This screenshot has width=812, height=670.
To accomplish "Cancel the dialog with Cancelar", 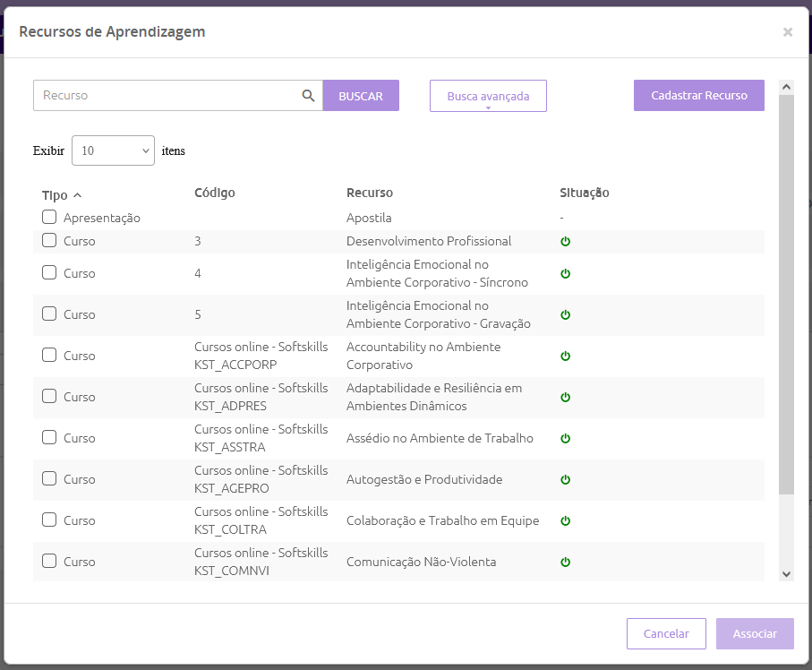I will click(x=666, y=634).
